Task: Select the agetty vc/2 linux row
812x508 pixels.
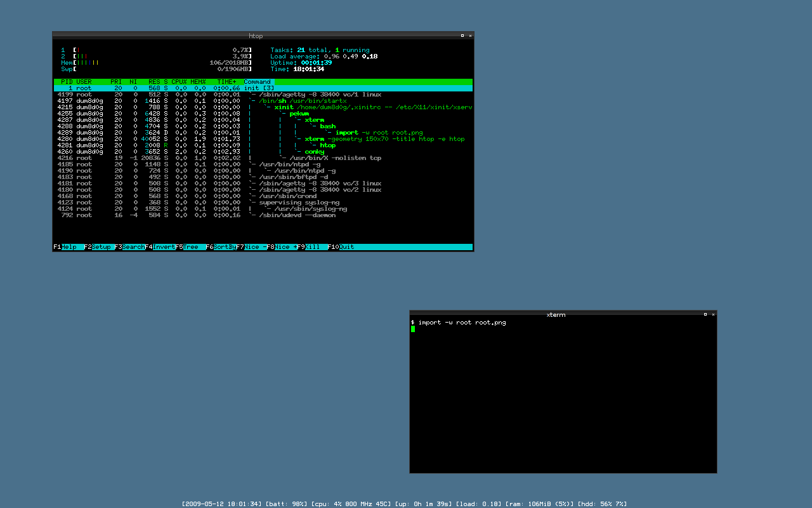Action: (x=263, y=190)
